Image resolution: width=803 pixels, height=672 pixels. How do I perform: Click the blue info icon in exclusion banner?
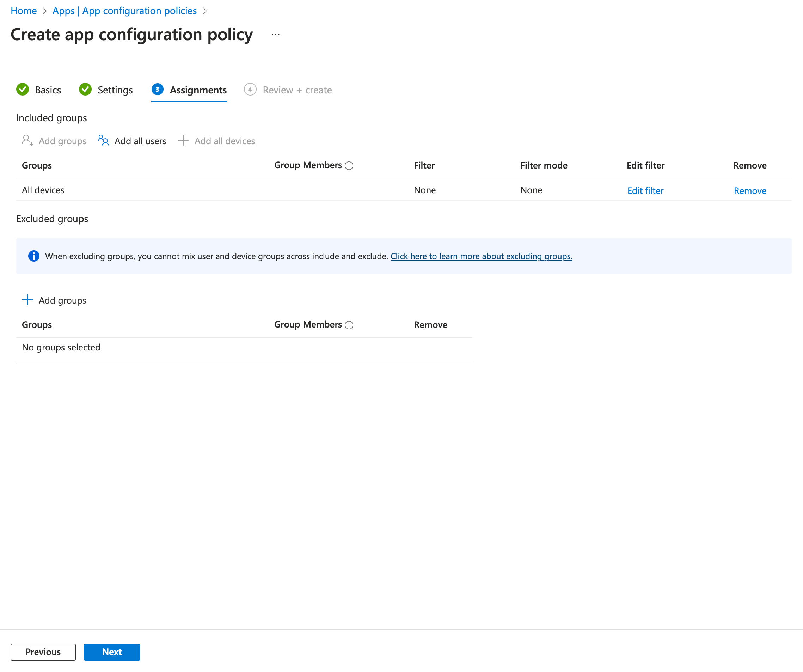pyautogui.click(x=33, y=256)
